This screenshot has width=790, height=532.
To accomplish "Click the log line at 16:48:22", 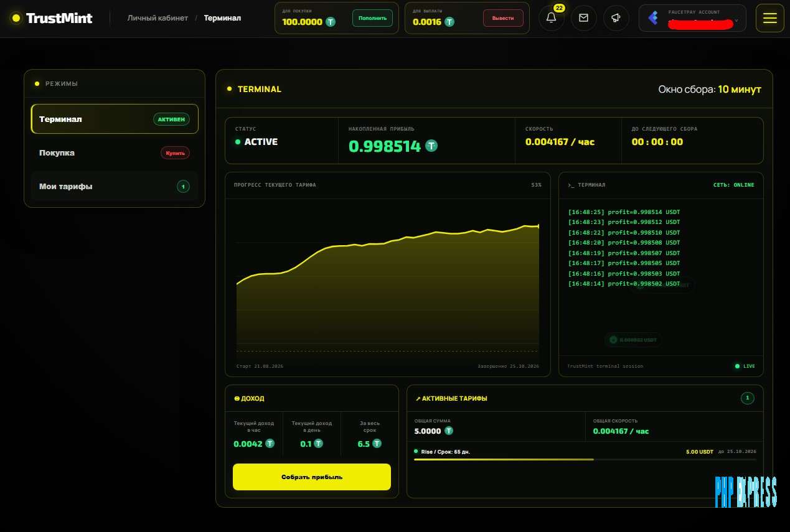I will click(624, 233).
